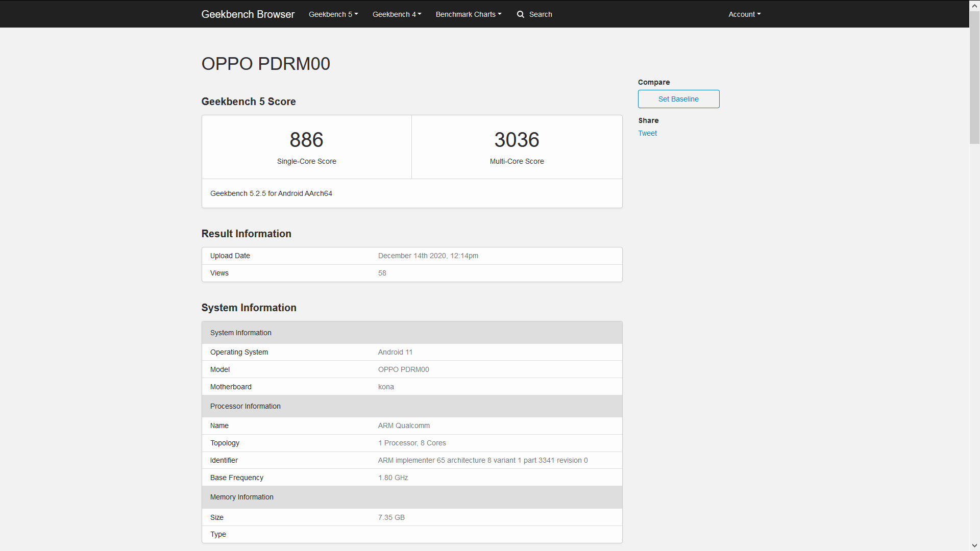Screen dimensions: 980x551
Task: Expand the Benchmark Charts dropdown
Action: (469, 14)
